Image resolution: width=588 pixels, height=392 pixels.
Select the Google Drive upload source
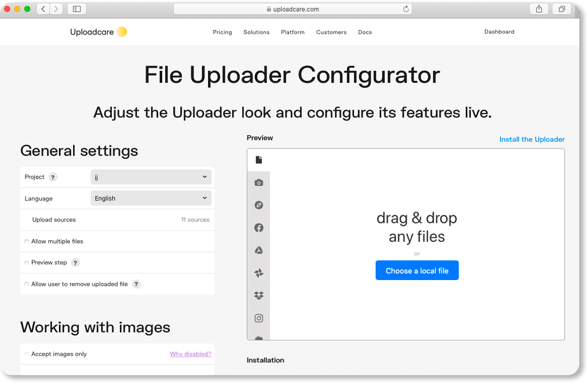coord(259,250)
